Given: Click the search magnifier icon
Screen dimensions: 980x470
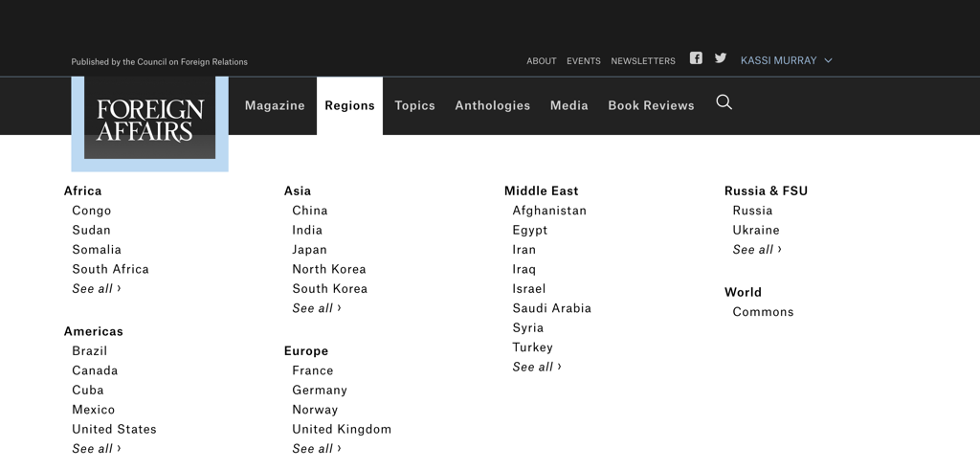Looking at the screenshot, I should pyautogui.click(x=724, y=102).
